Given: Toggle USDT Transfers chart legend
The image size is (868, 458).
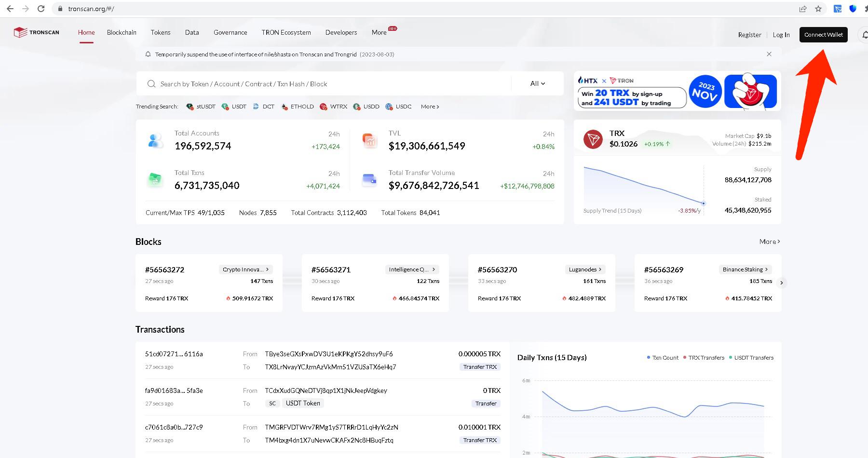Looking at the screenshot, I should [x=751, y=358].
